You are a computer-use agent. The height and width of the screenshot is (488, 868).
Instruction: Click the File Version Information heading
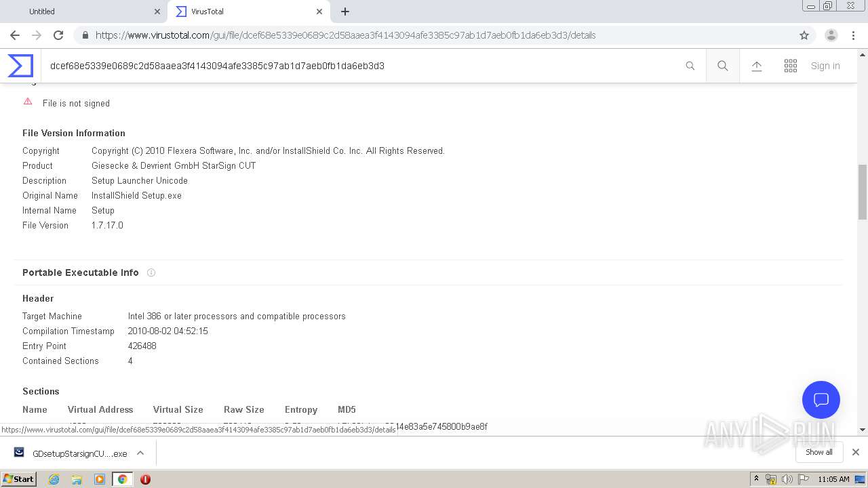click(74, 133)
